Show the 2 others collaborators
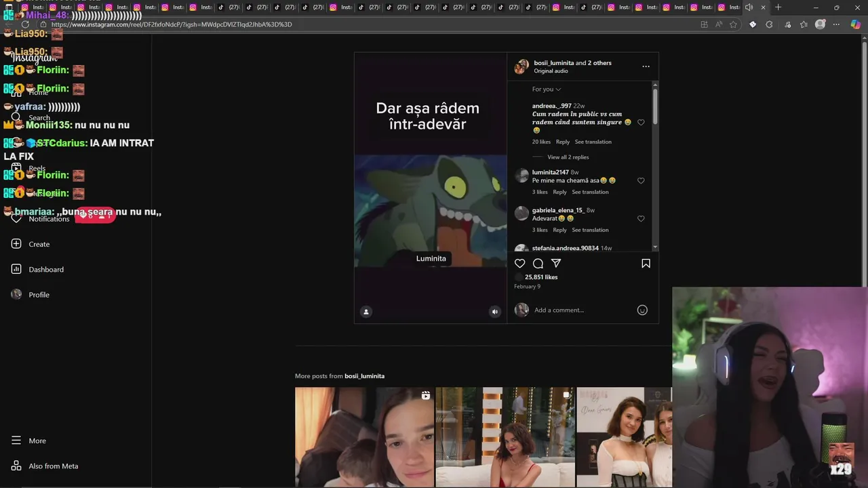The height and width of the screenshot is (488, 868). (x=599, y=63)
